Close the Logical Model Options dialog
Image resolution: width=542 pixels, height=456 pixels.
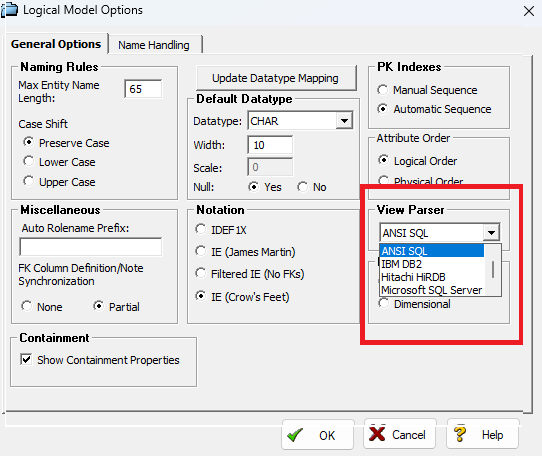(529, 11)
